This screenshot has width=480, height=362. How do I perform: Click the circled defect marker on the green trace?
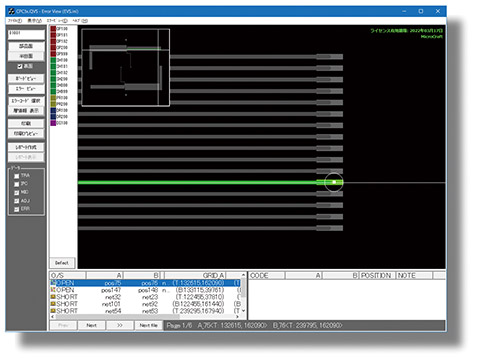334,182
